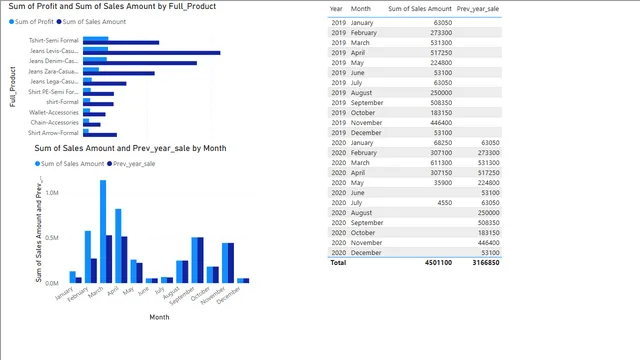Select the 2019 September sales value 508350
Viewport: 640px width, 360px height.
pos(441,103)
